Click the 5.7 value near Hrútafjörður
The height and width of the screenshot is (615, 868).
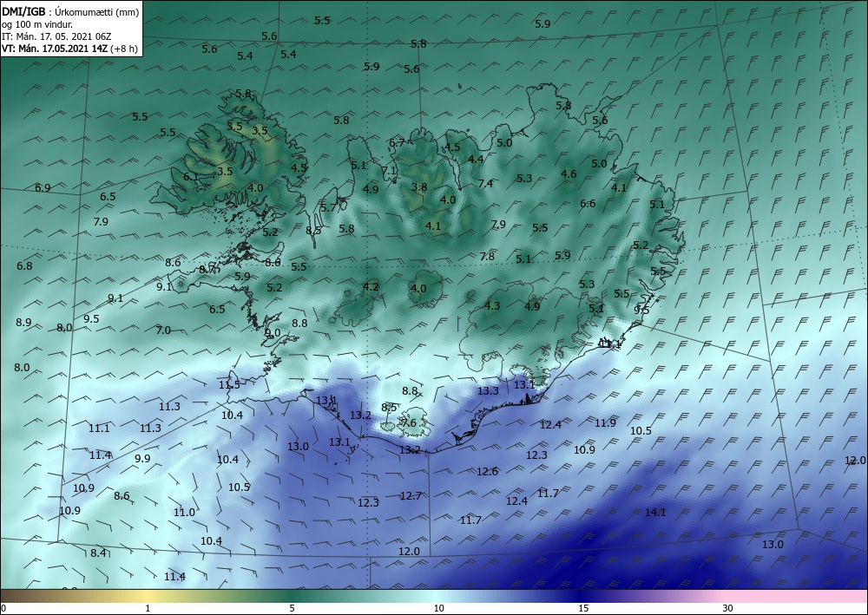point(328,208)
